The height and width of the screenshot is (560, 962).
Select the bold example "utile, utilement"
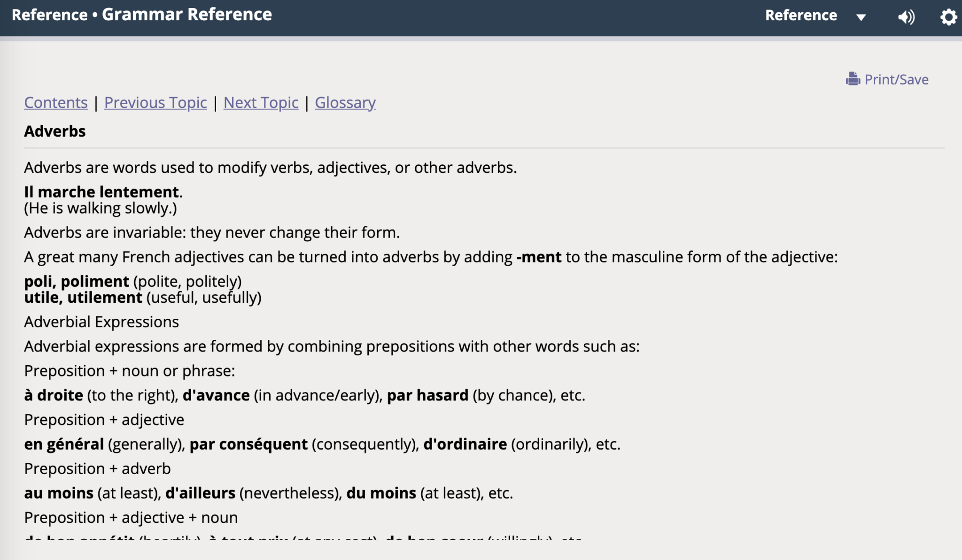tap(83, 297)
